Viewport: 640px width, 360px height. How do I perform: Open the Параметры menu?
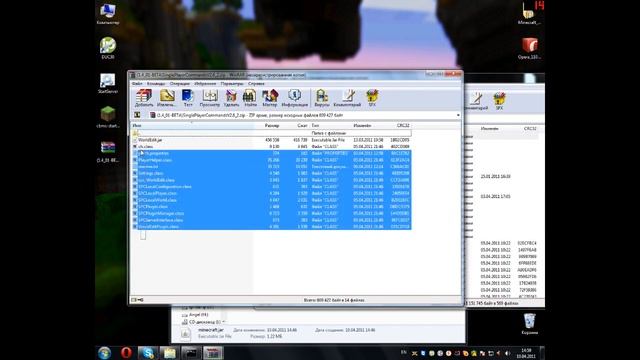[x=232, y=84]
